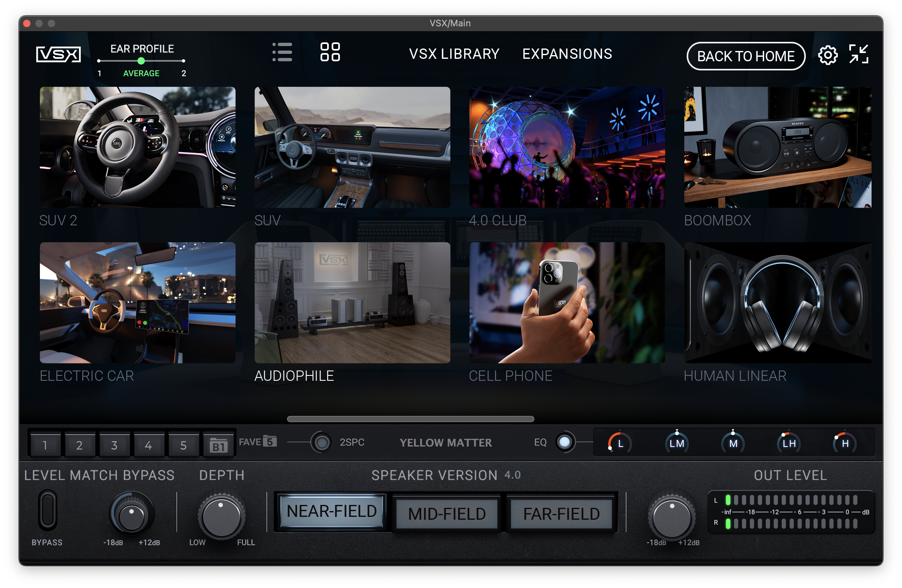902x588 pixels.
Task: Open the Expansions tab
Action: pos(567,54)
